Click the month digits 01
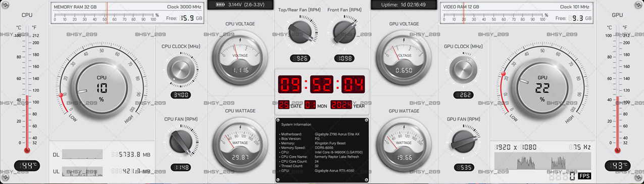The height and width of the screenshot is (184, 644). pos(310,105)
